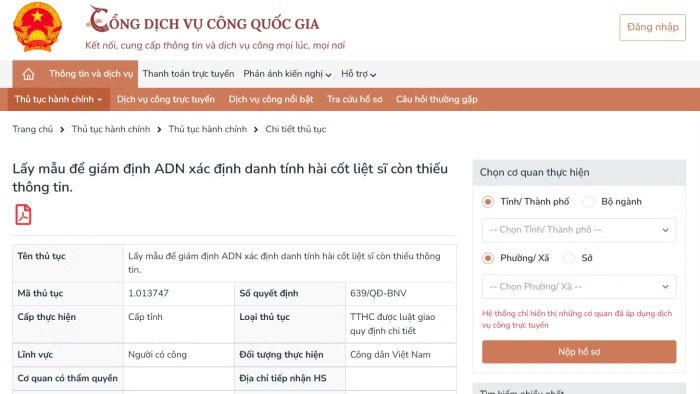This screenshot has height=394, width=700.
Task: Click the Chọn cơ quan thực hiện heading
Action: pos(534,172)
